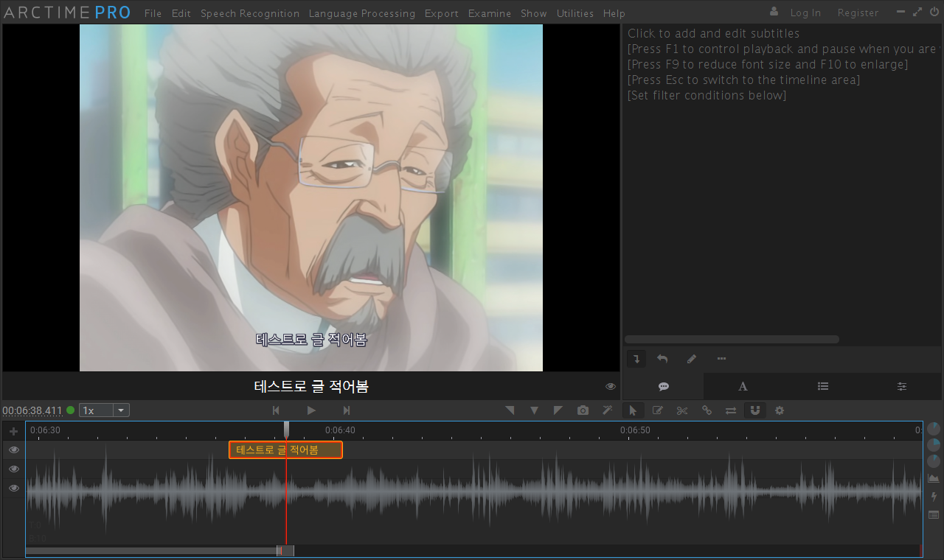Switch to the list view tab
The image size is (944, 560).
pos(823,386)
